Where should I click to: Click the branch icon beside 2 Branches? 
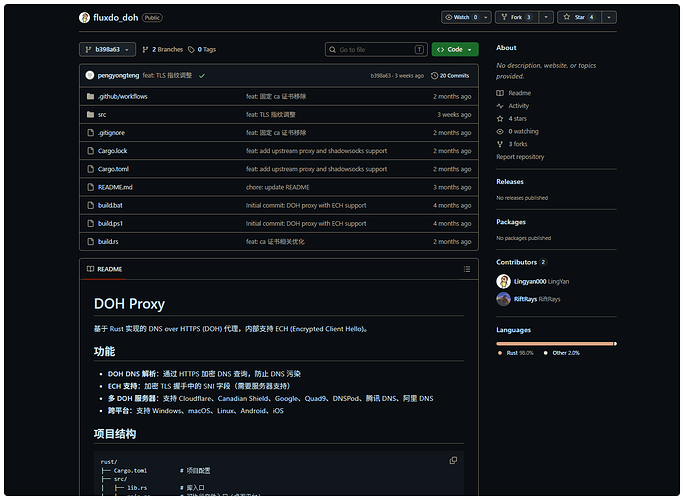[145, 50]
